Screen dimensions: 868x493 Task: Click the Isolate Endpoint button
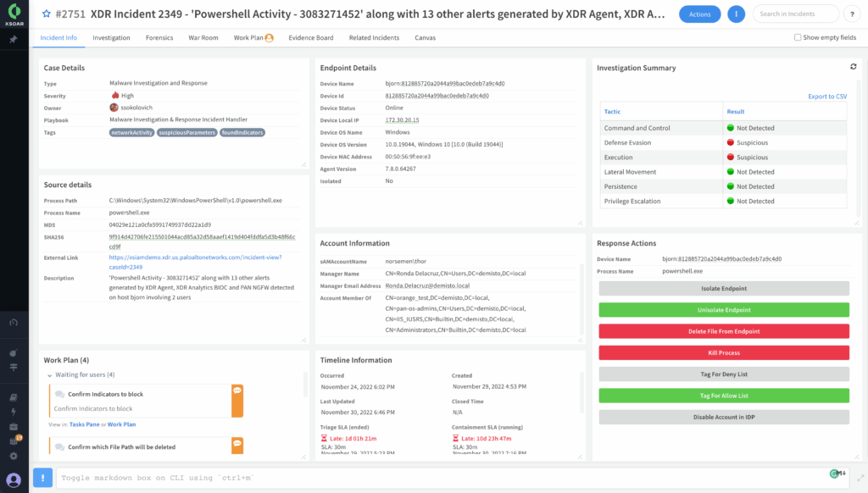click(723, 289)
